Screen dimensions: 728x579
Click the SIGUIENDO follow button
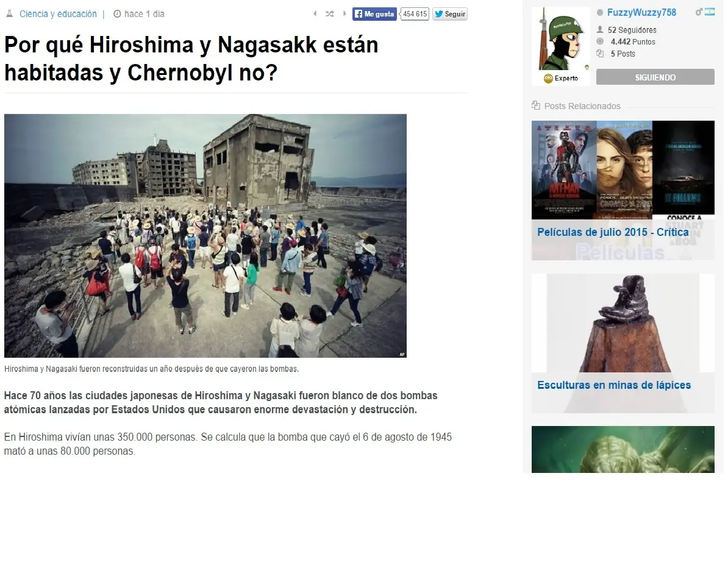point(655,77)
